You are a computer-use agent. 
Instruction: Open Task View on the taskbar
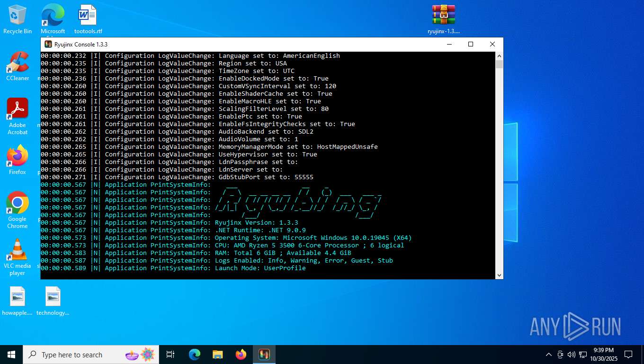[170, 355]
